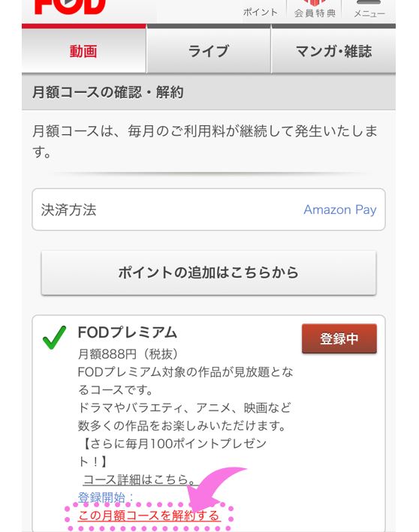The image size is (419, 532).
Task: Click the FOD logo
Action: (71, 7)
